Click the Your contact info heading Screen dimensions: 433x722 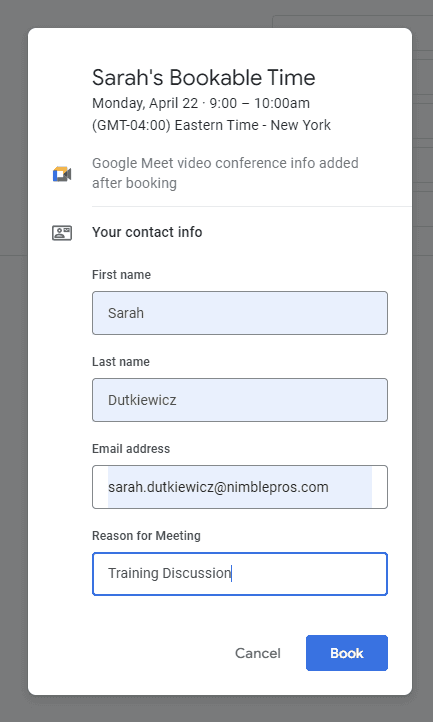[147, 232]
